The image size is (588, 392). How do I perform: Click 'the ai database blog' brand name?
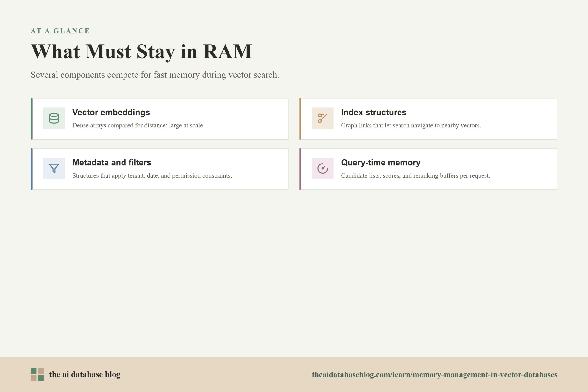[85, 374]
